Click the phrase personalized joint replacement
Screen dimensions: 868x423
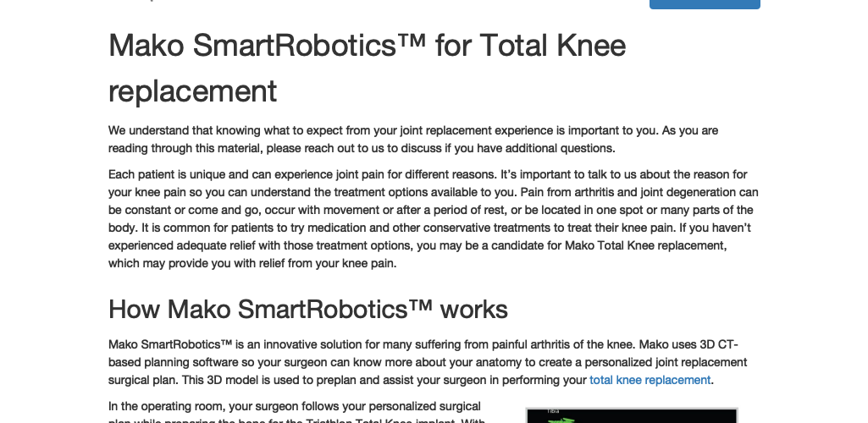[666, 362]
